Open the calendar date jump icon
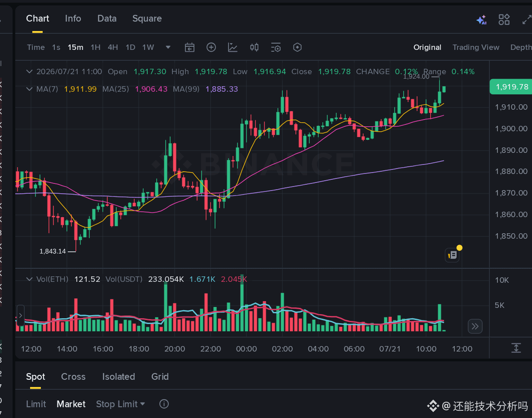This screenshot has width=532, height=418. (x=189, y=47)
